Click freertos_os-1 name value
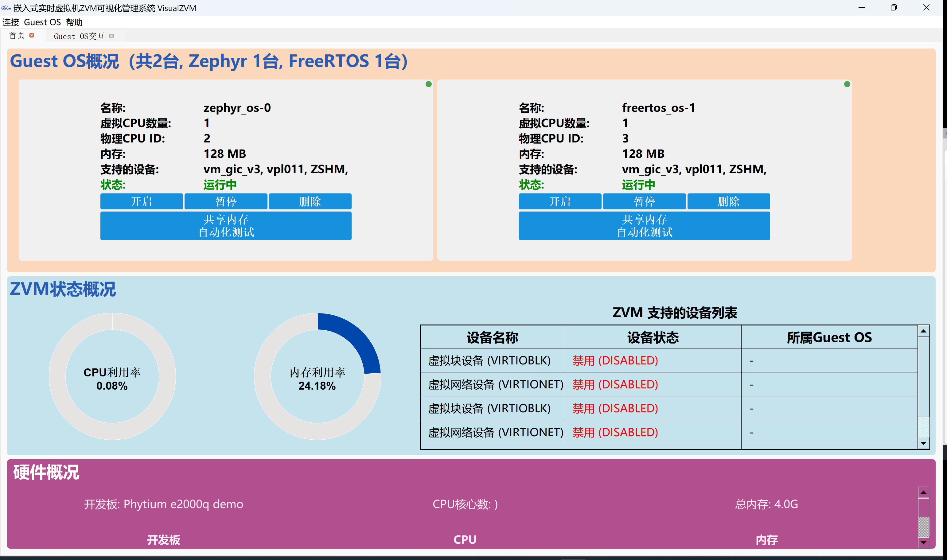The width and height of the screenshot is (947, 560). pyautogui.click(x=659, y=108)
